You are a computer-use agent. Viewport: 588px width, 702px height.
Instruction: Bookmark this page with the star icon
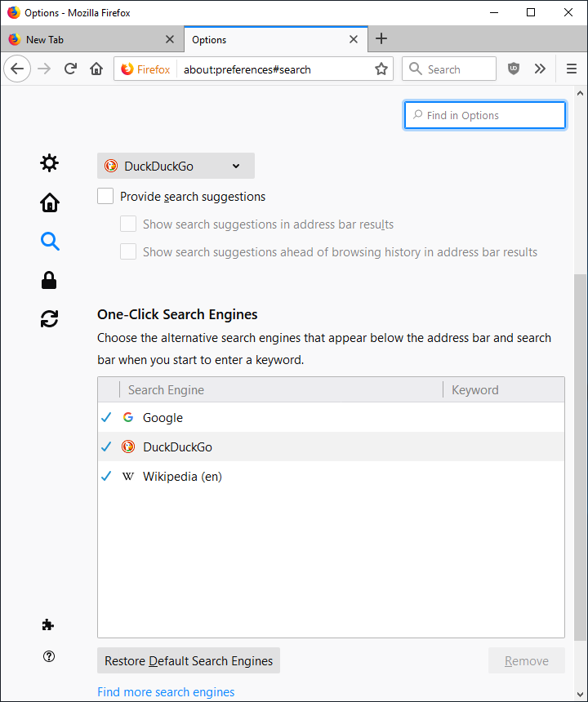(381, 69)
